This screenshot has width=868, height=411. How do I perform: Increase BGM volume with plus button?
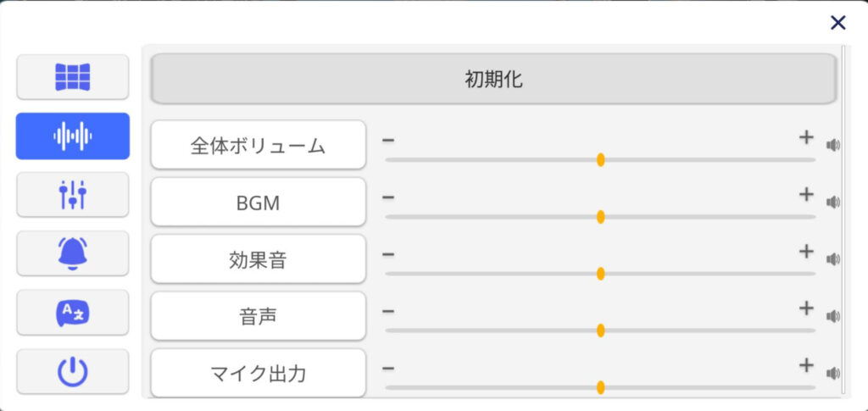tap(807, 195)
